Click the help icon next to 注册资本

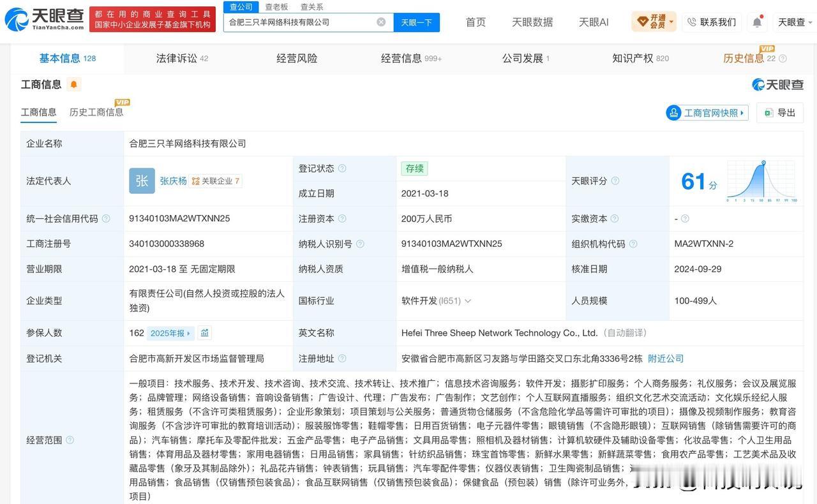pos(342,219)
